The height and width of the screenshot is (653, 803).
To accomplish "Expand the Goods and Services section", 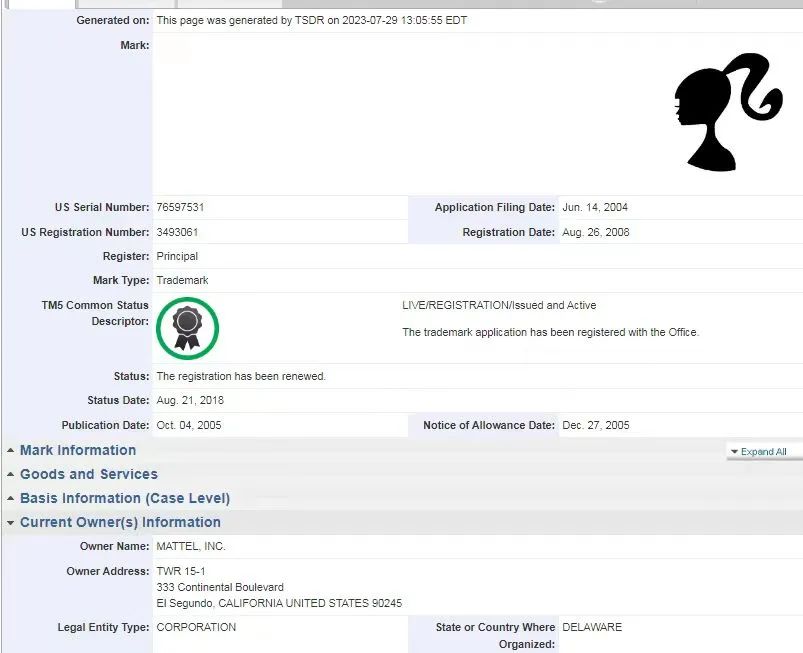I will 89,474.
